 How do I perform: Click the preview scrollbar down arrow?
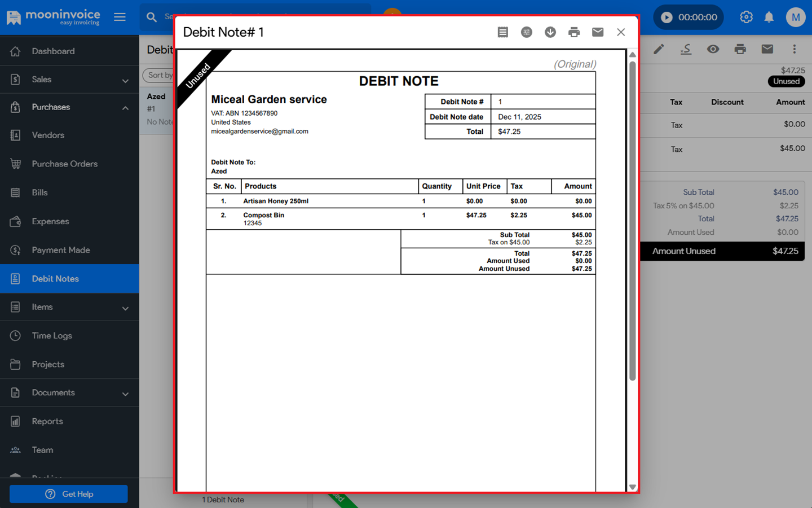point(632,487)
